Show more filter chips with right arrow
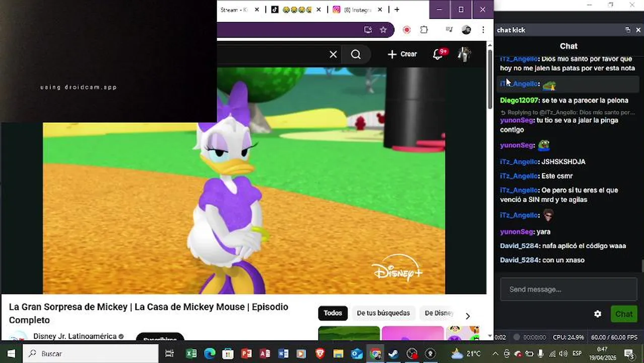 pos(468,316)
